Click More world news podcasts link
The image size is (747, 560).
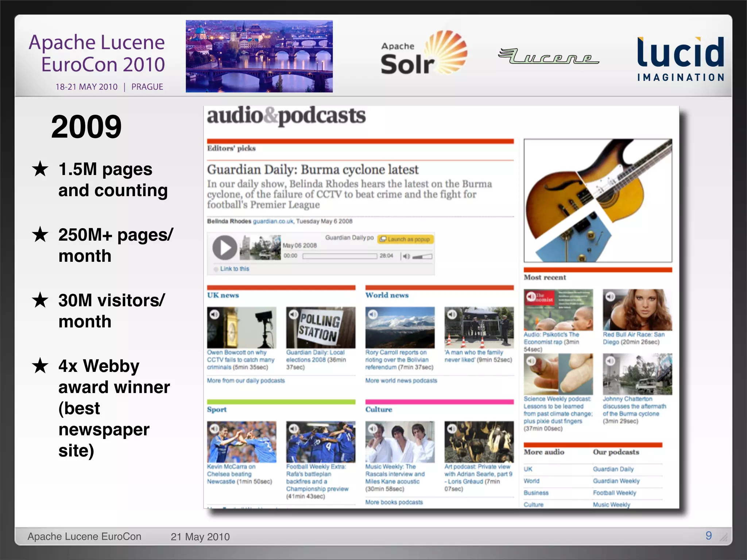(401, 381)
